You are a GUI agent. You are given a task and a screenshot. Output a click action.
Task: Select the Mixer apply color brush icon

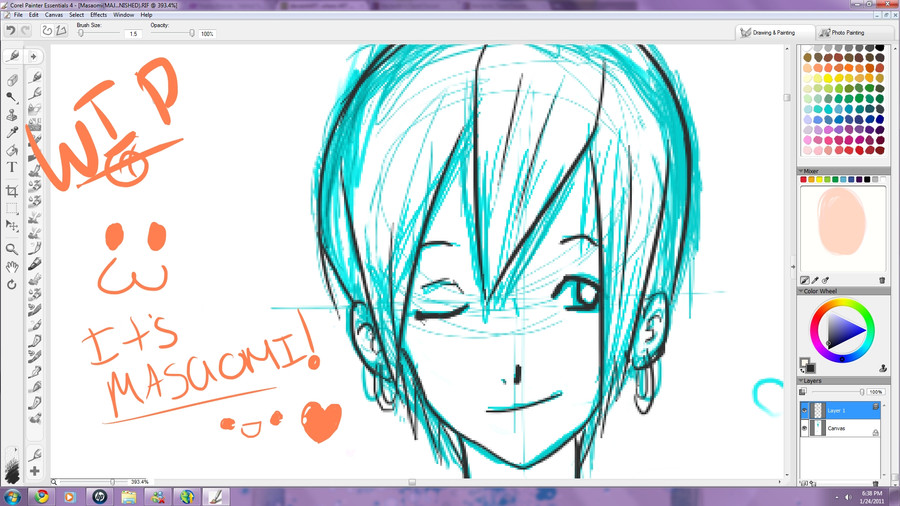805,281
